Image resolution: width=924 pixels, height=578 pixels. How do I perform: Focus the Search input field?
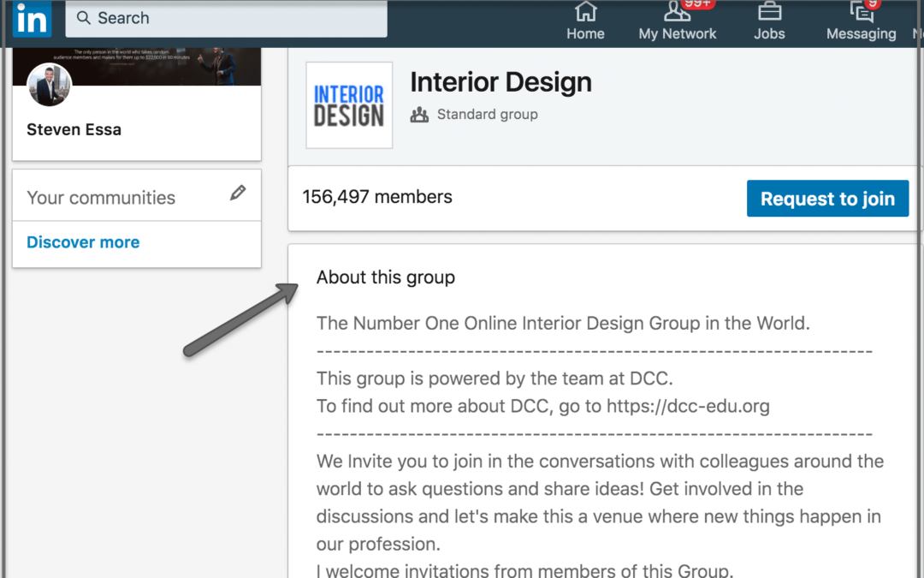click(226, 18)
